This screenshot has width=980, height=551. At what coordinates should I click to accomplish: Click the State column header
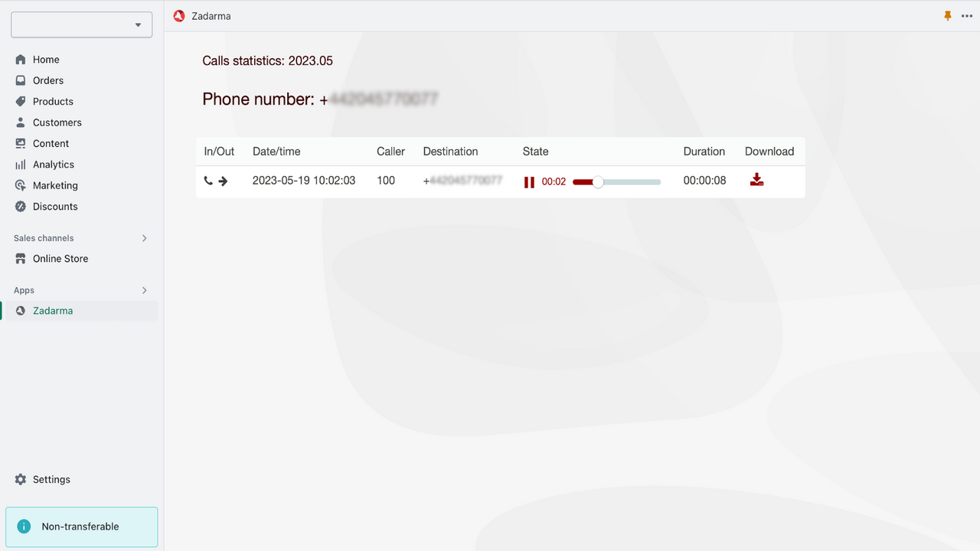point(535,152)
